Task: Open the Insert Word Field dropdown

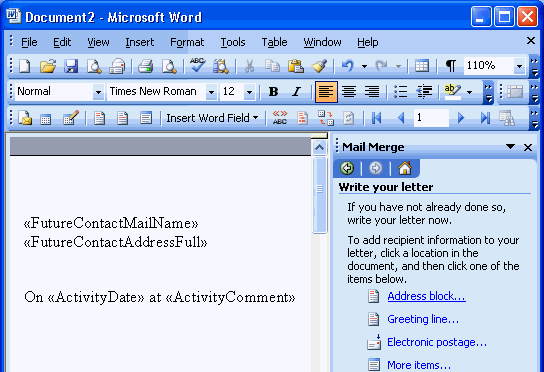Action: click(x=212, y=118)
